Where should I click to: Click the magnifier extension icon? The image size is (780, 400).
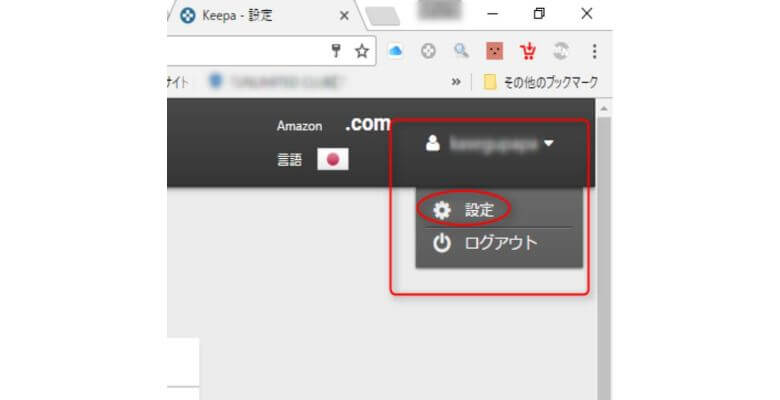[x=461, y=51]
